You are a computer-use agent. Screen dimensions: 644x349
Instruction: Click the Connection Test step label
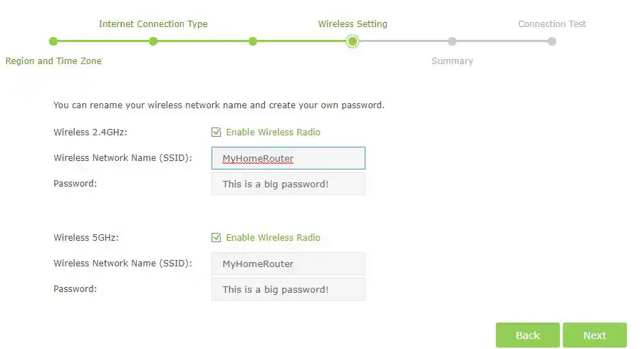[x=552, y=24]
